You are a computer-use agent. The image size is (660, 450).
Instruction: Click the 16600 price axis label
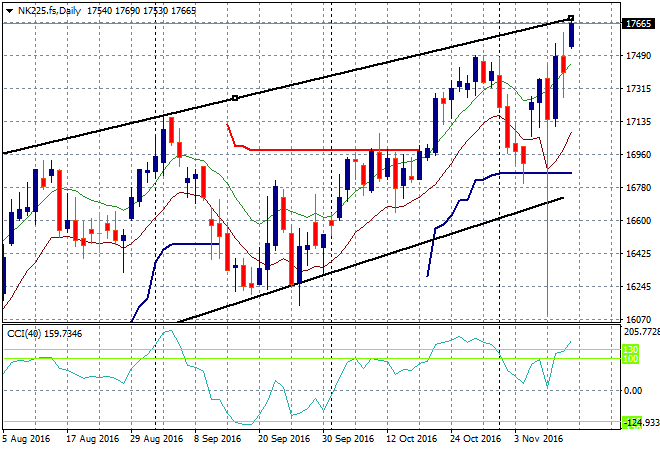(638, 221)
